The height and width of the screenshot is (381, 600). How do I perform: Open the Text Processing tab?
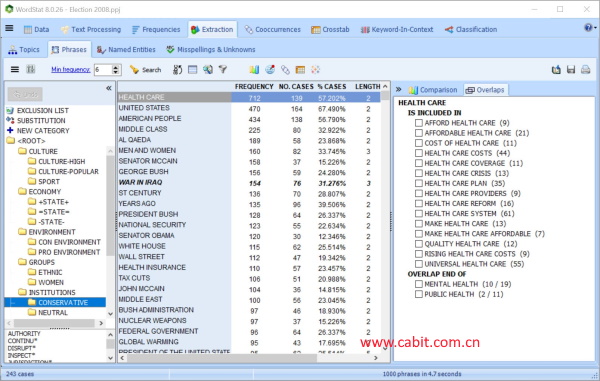91,29
